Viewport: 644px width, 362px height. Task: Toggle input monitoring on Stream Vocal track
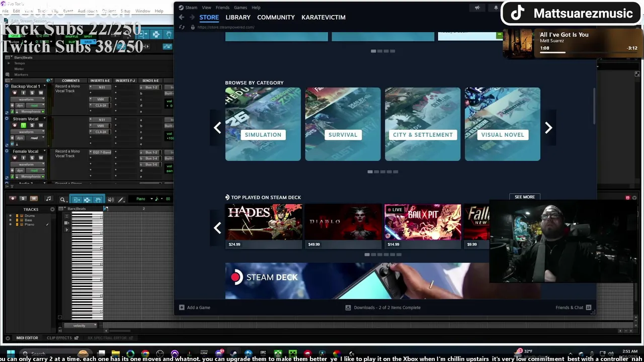23,125
